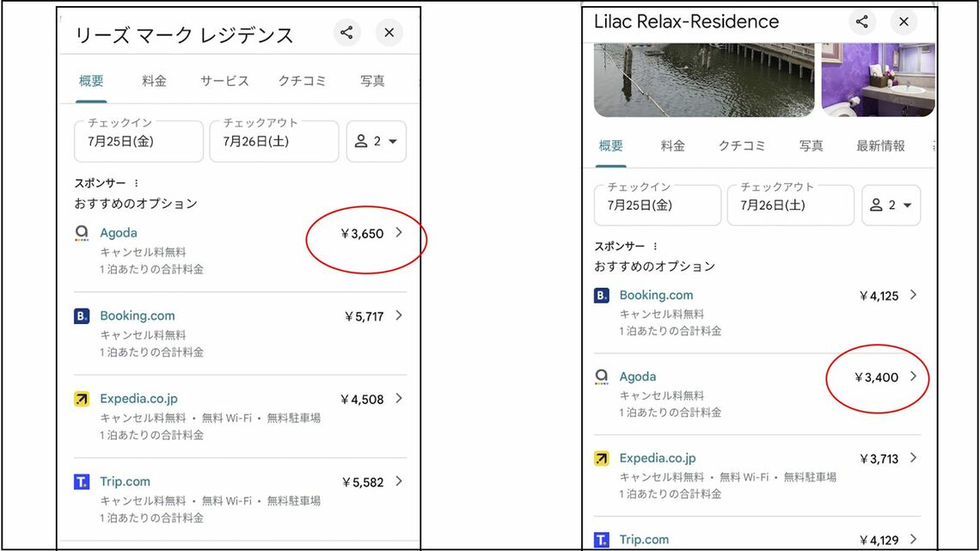Expand the ¥5,717 Booking.com offer chevron
The width and height of the screenshot is (980, 551).
point(399,315)
